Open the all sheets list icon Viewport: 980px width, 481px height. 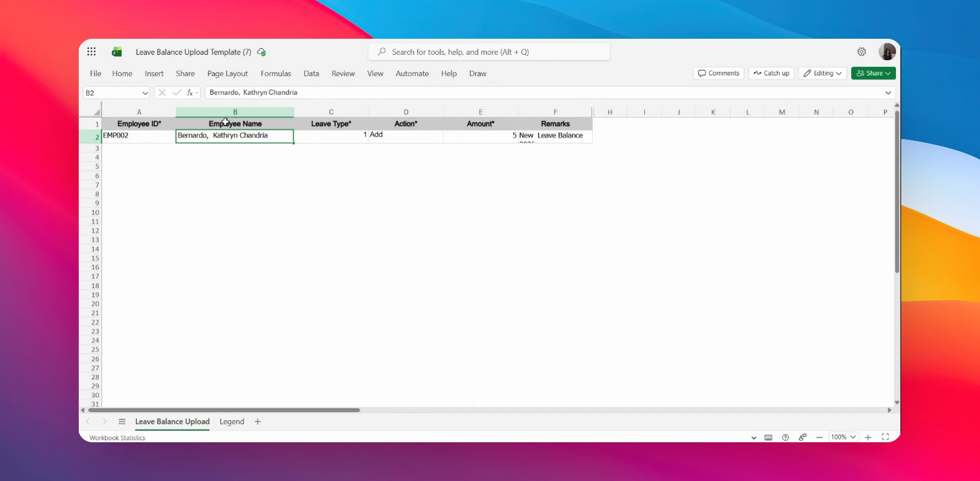click(x=122, y=422)
